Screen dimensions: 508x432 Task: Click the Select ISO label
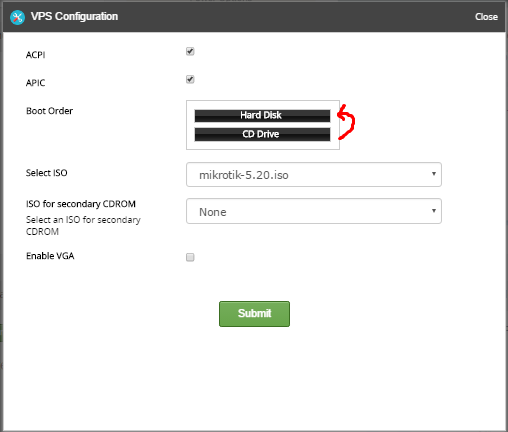click(x=47, y=173)
